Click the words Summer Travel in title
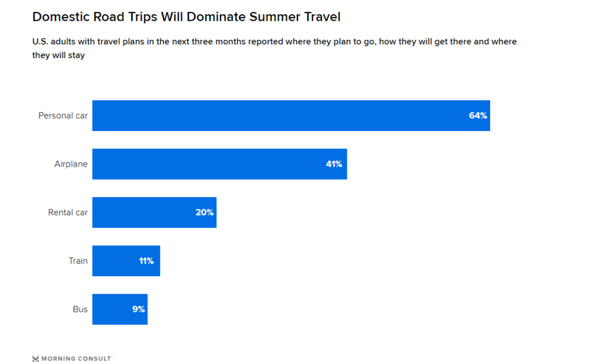 click(295, 17)
